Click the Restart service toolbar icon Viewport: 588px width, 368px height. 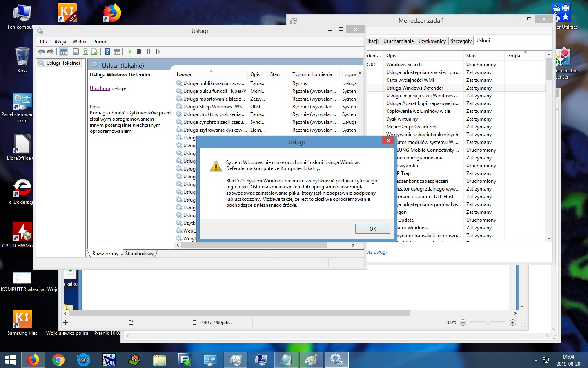click(158, 52)
